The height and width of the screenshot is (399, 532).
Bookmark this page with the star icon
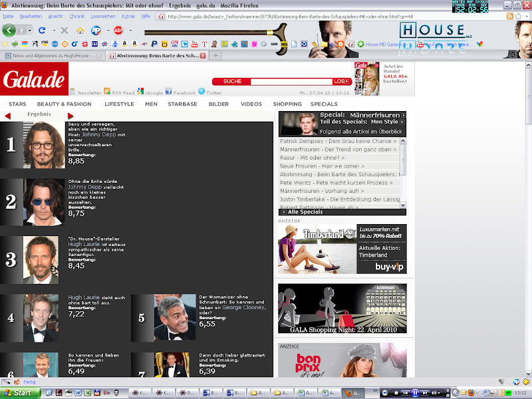518,16
